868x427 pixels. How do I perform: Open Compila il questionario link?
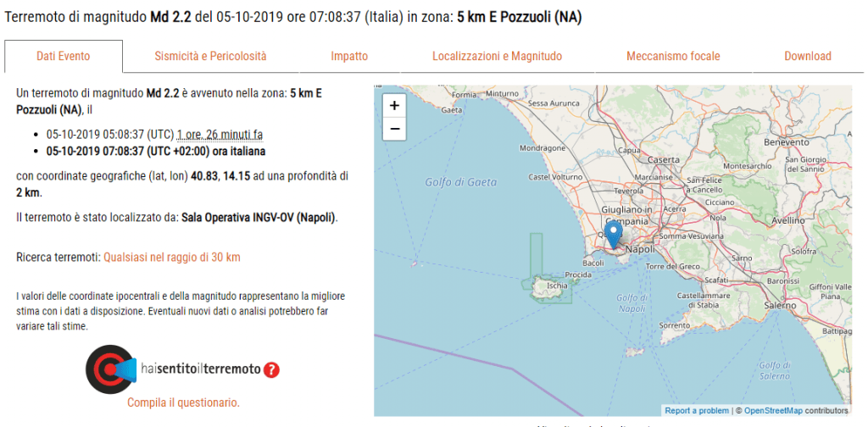pos(183,402)
